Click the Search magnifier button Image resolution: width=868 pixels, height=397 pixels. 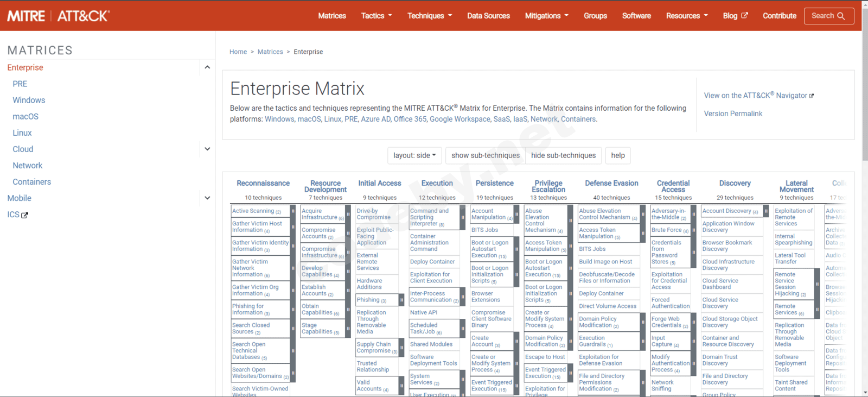click(829, 16)
